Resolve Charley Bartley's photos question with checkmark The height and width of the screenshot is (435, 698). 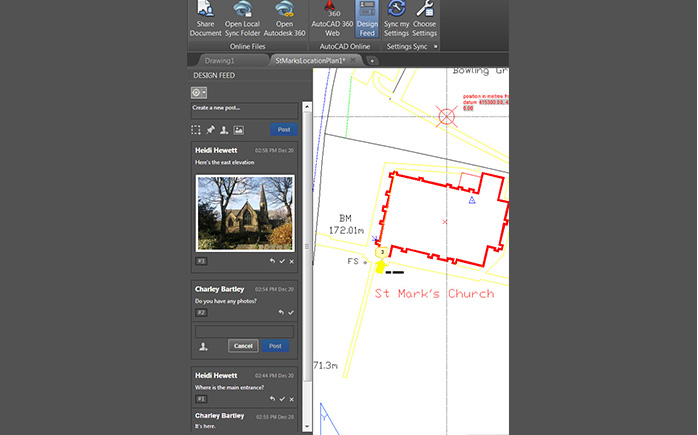point(291,312)
